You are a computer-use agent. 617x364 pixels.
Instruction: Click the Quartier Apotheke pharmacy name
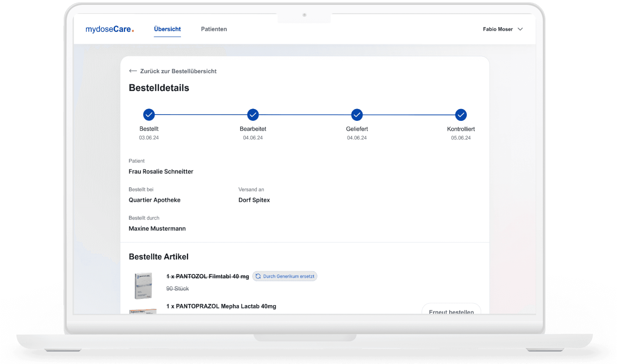(155, 200)
